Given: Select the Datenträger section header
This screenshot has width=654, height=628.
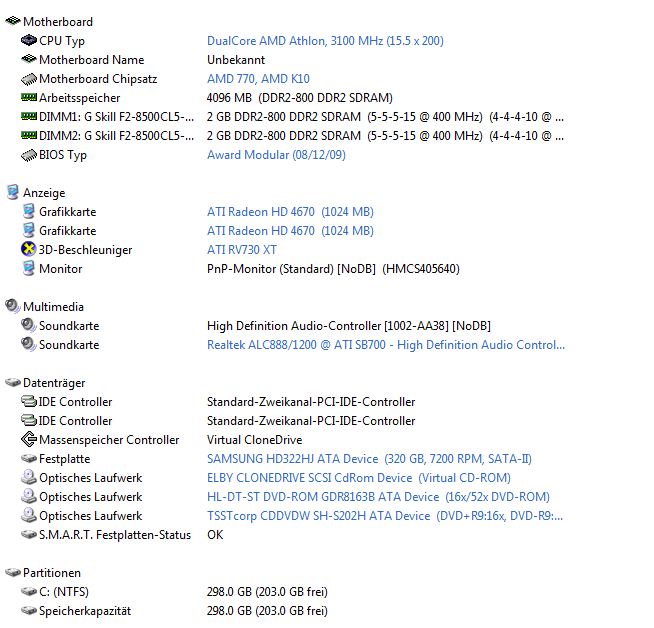Looking at the screenshot, I should coord(54,383).
